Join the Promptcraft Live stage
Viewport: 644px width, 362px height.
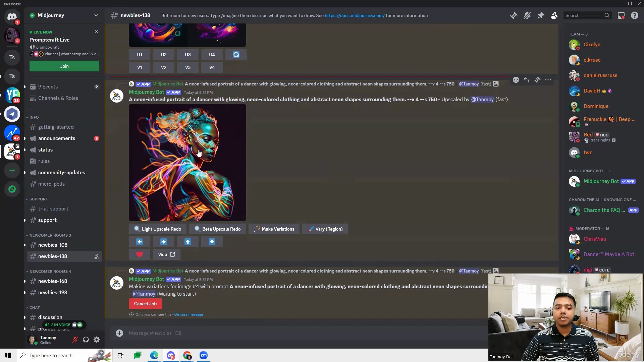[x=64, y=66]
